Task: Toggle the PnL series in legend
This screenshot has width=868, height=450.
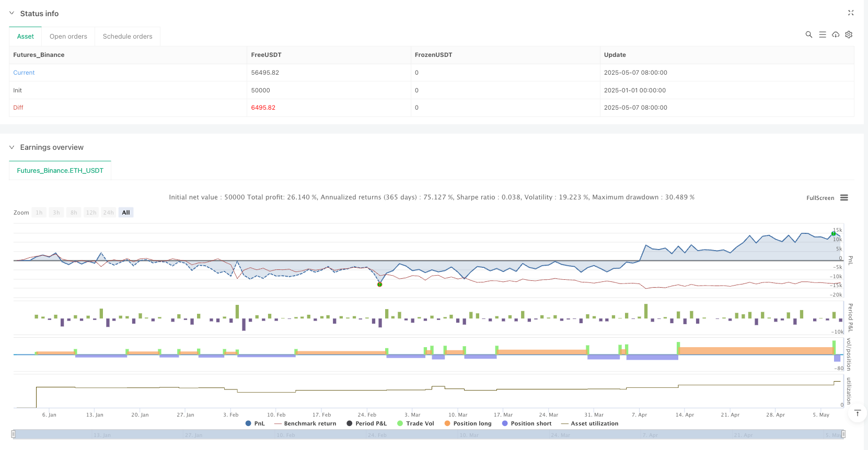Action: click(x=255, y=423)
